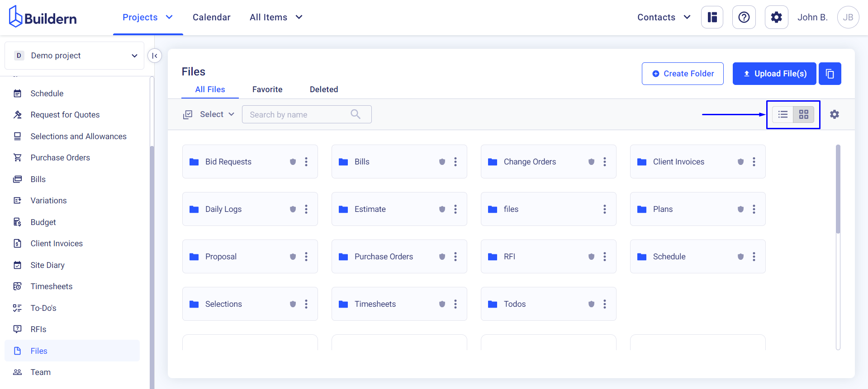Click the shield icon on Timesheets folder
Image resolution: width=868 pixels, height=389 pixels.
[442, 304]
